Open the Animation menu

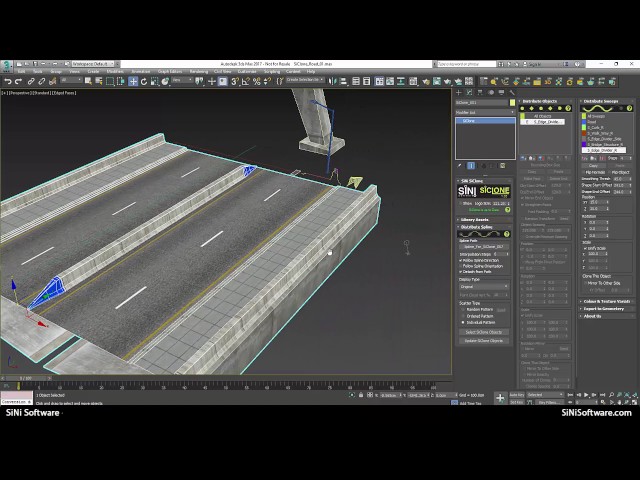141,71
